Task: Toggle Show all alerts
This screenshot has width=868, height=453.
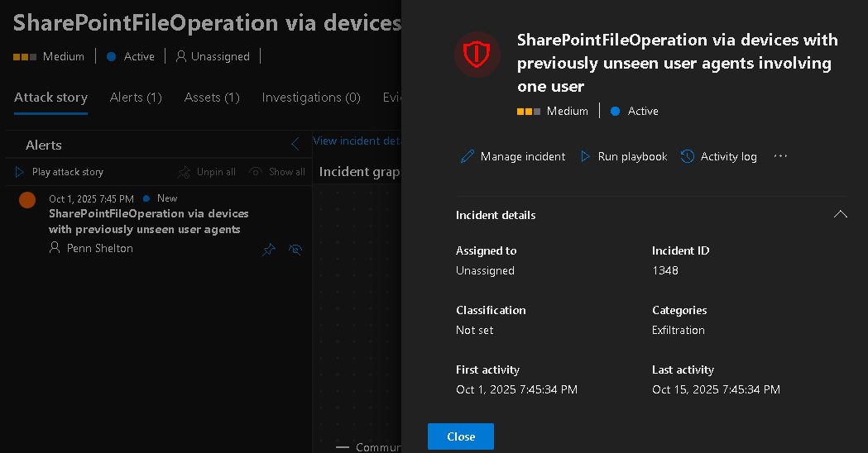Action: (x=277, y=172)
